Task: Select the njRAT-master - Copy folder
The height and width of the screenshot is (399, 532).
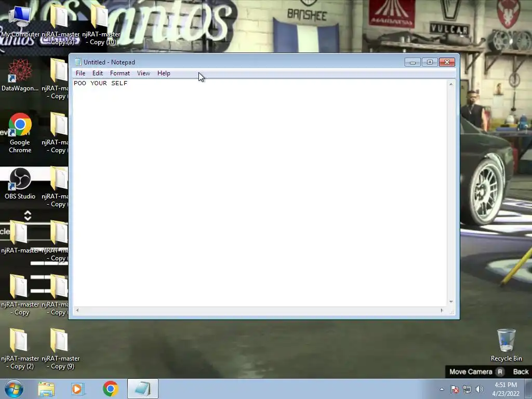Action: 20,295
